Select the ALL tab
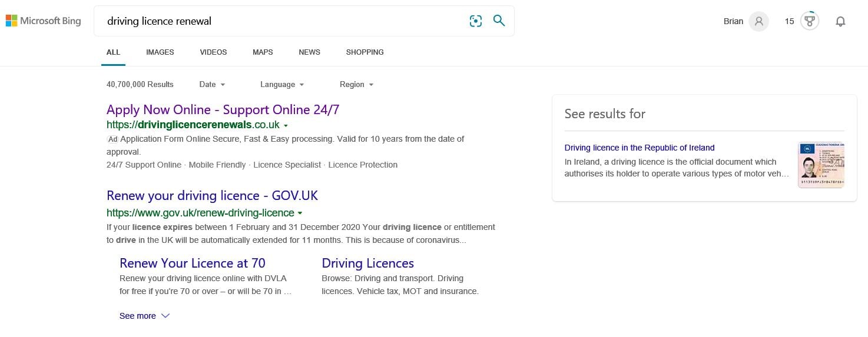This screenshot has height=337, width=868. [113, 52]
